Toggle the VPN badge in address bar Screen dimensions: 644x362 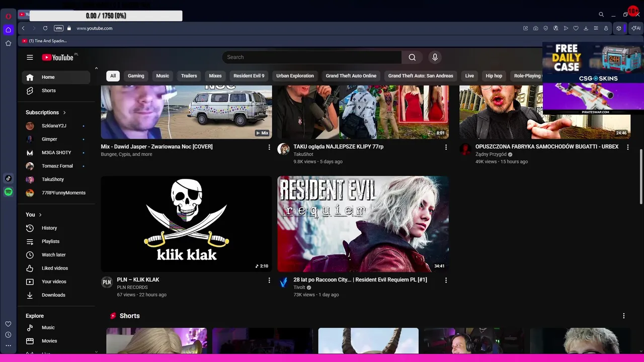click(58, 28)
